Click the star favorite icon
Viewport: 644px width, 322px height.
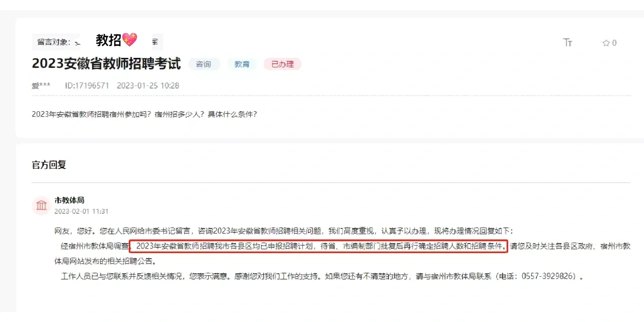(606, 43)
